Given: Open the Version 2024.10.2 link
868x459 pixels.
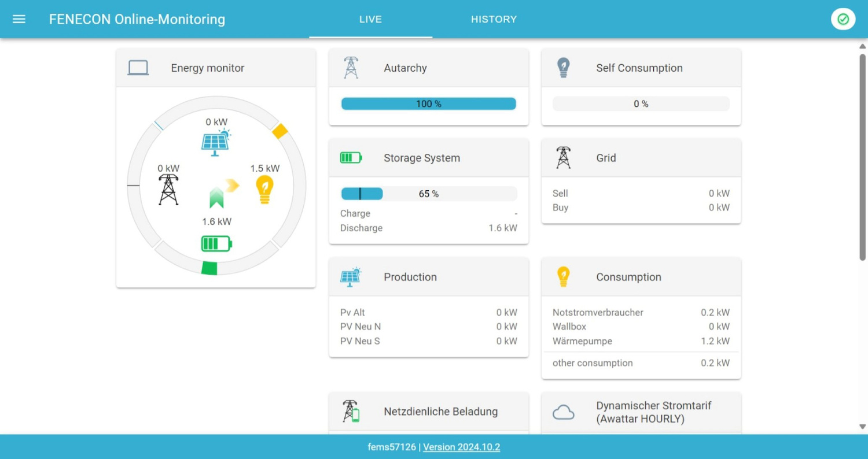Looking at the screenshot, I should point(461,447).
